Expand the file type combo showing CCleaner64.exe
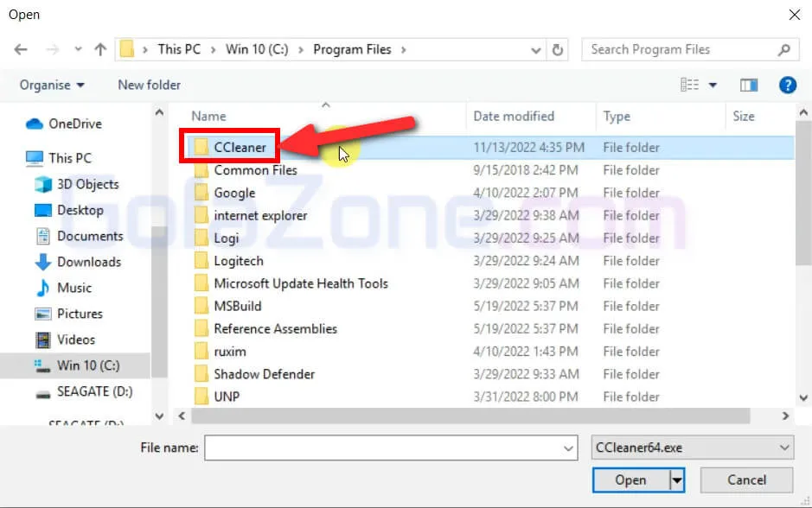The height and width of the screenshot is (508, 812). click(783, 448)
